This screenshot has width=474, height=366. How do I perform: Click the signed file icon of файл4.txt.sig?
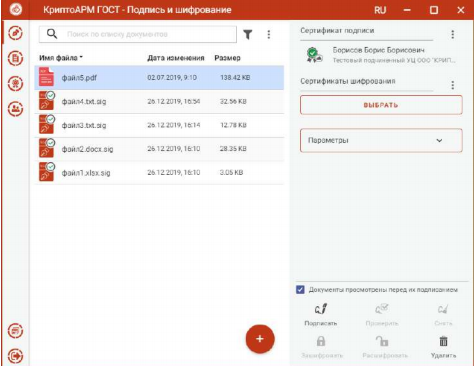tap(47, 100)
